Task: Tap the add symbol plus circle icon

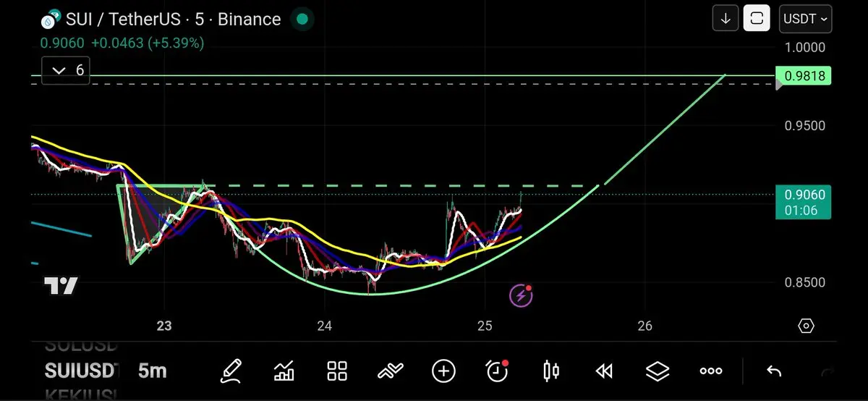Action: (x=443, y=371)
